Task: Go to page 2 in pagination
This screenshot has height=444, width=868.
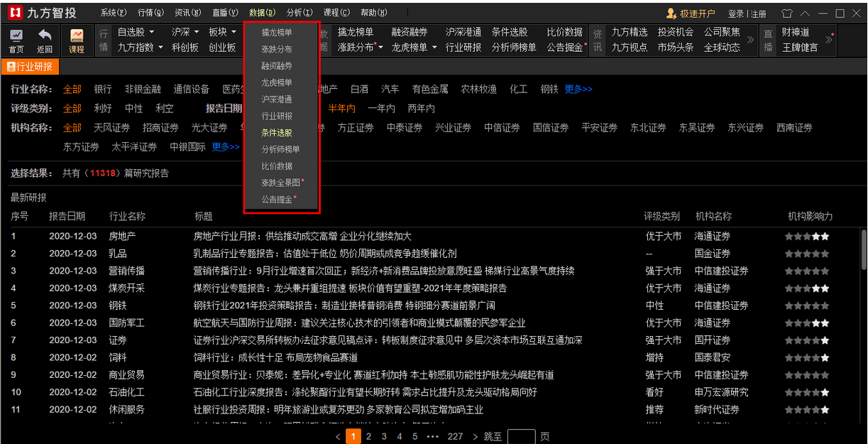Action: [369, 436]
